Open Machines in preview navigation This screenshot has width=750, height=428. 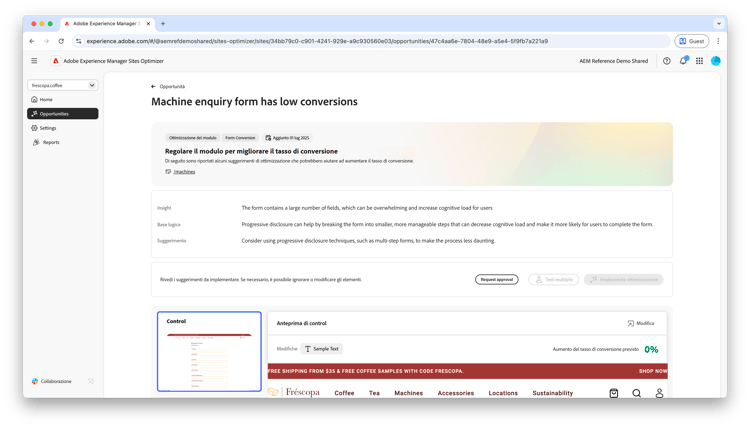408,393
